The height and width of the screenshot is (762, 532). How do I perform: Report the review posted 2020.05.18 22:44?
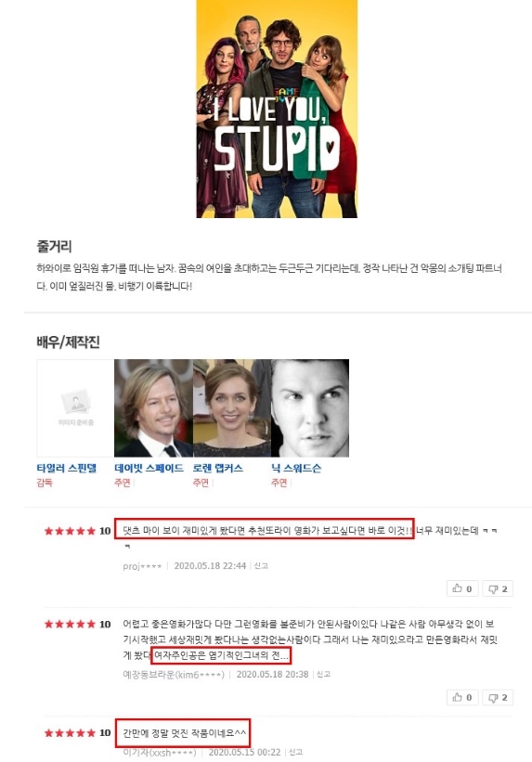(261, 565)
